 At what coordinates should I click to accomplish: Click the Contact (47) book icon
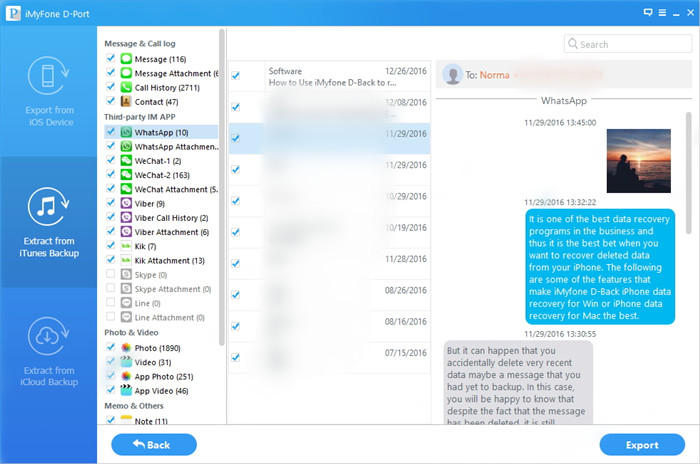(126, 102)
